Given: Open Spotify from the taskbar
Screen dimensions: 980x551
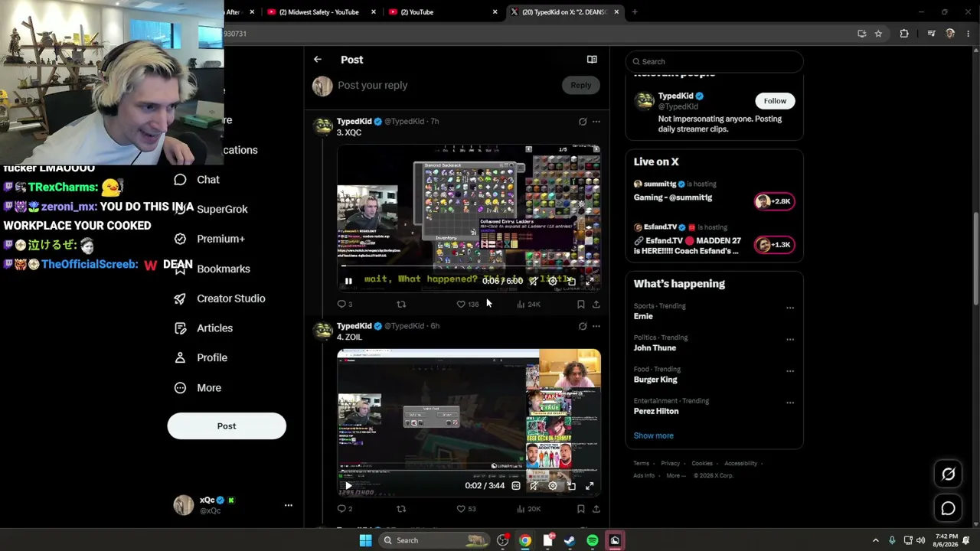Looking at the screenshot, I should [593, 540].
